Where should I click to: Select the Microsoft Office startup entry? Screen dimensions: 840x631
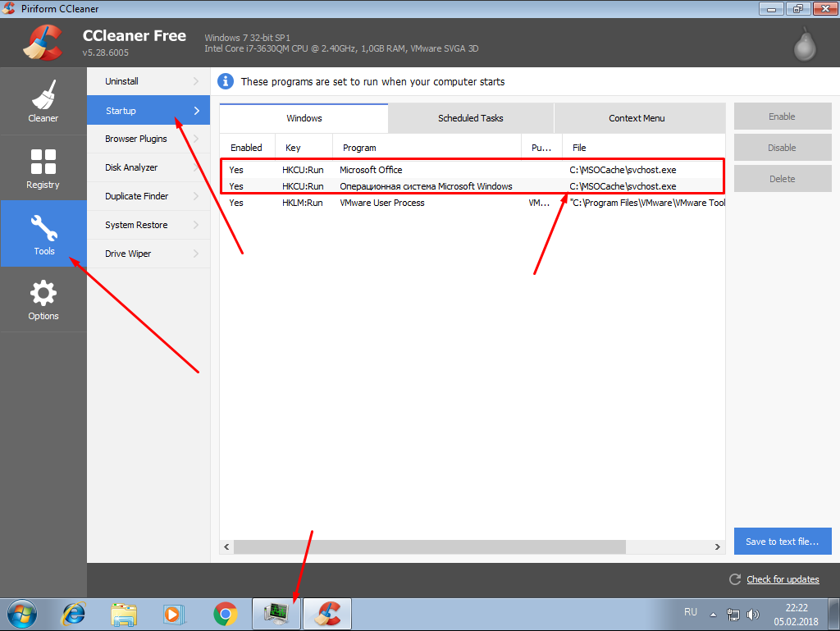point(472,170)
